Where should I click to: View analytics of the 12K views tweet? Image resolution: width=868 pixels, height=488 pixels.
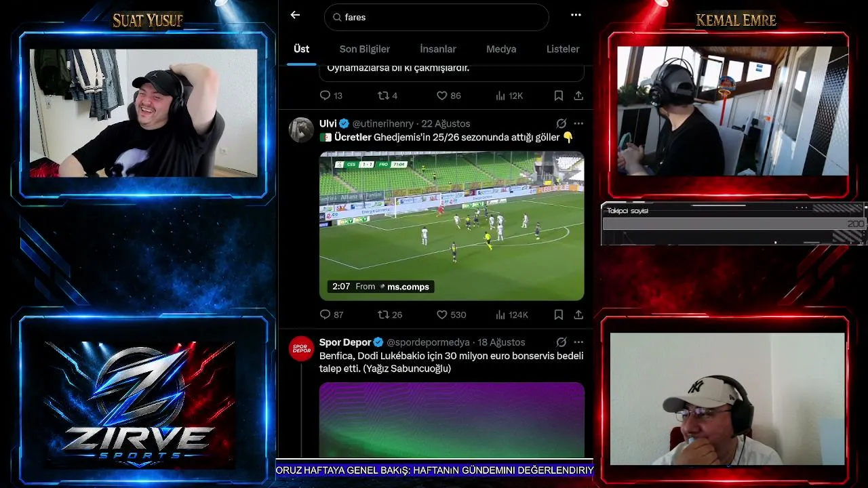click(x=509, y=96)
